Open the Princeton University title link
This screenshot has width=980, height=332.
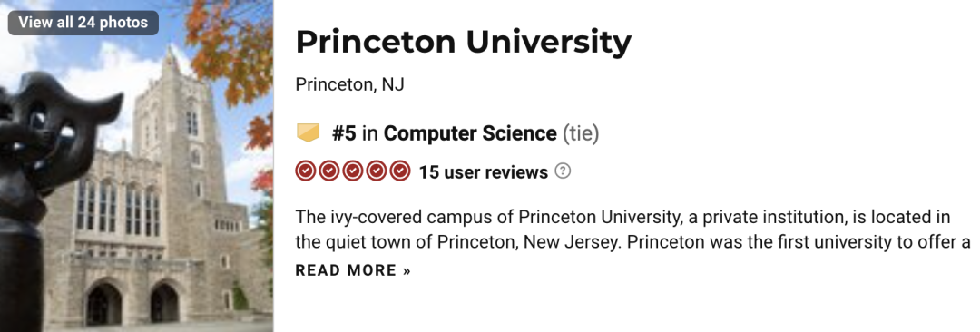[x=463, y=42]
